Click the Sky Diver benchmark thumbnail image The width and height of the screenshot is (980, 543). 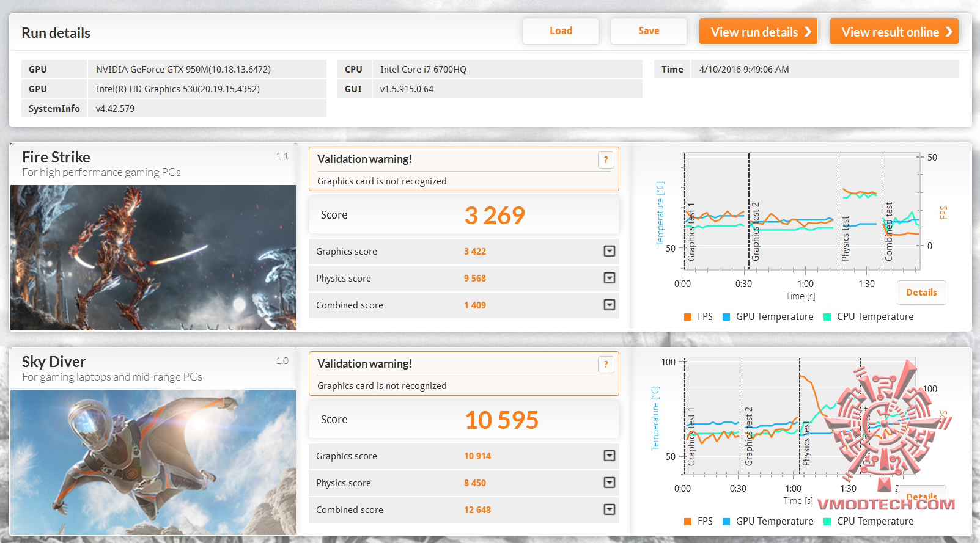(153, 462)
